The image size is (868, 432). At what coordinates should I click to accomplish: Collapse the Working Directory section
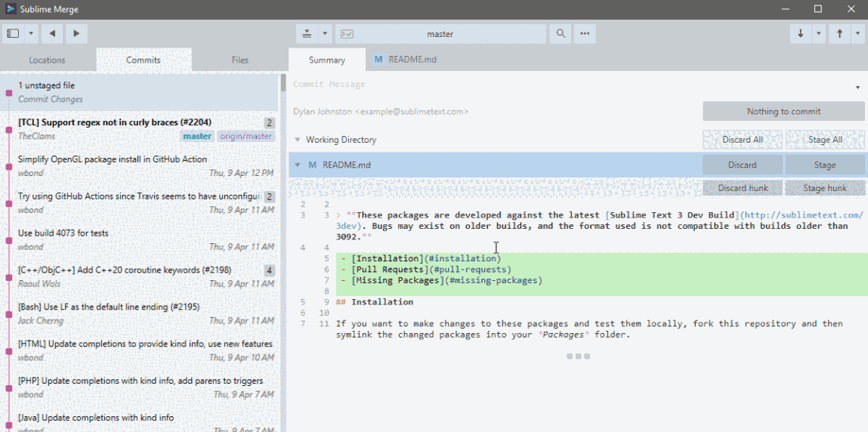coord(298,140)
